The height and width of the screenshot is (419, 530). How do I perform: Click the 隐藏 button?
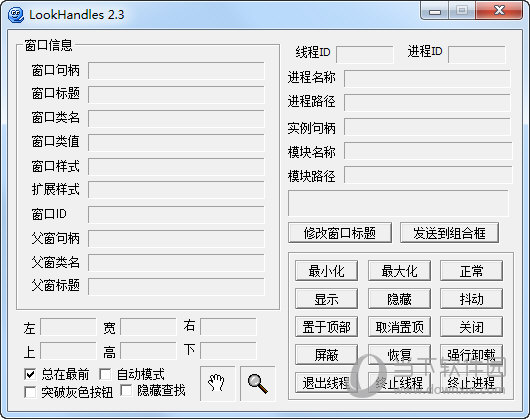(399, 299)
